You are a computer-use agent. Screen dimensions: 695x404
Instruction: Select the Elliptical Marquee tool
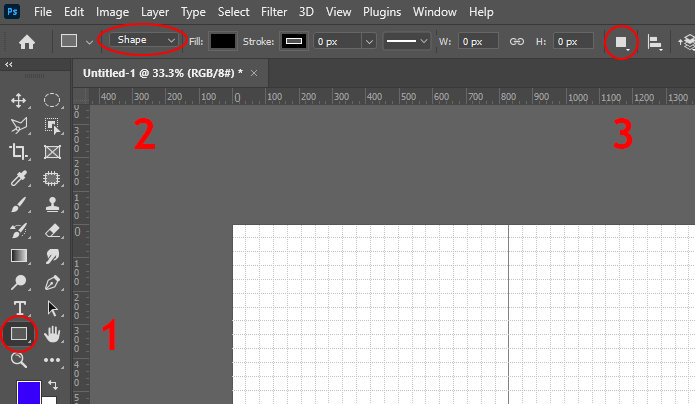(53, 100)
